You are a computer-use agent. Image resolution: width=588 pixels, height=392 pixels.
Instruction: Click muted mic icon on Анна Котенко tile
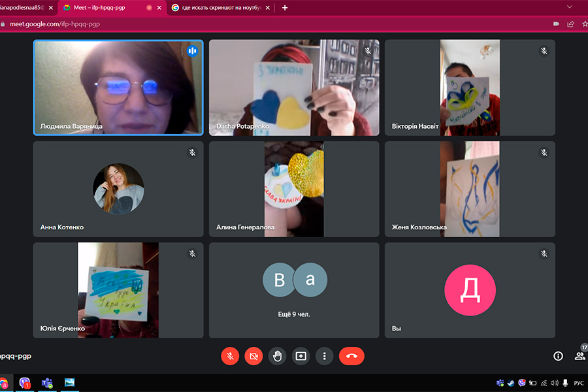coord(192,153)
